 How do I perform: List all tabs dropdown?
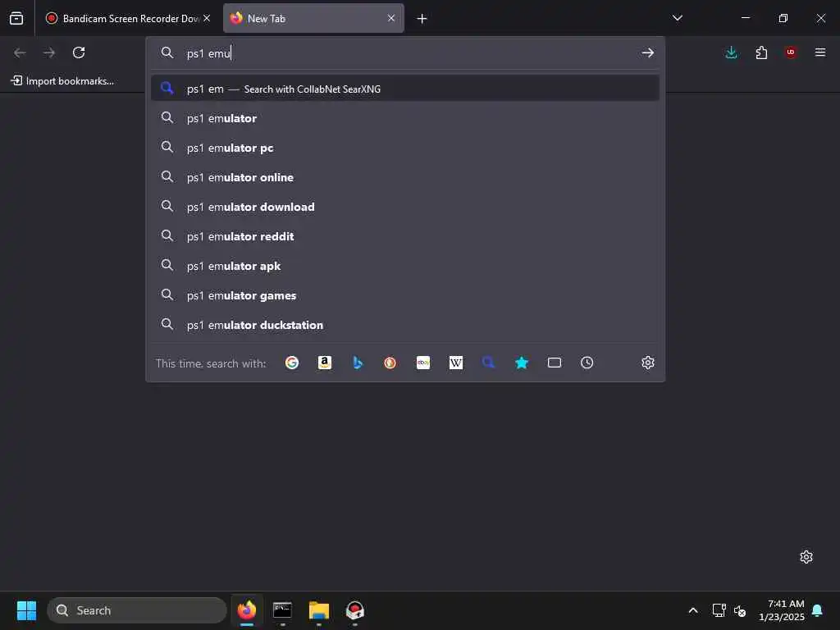pos(678,18)
